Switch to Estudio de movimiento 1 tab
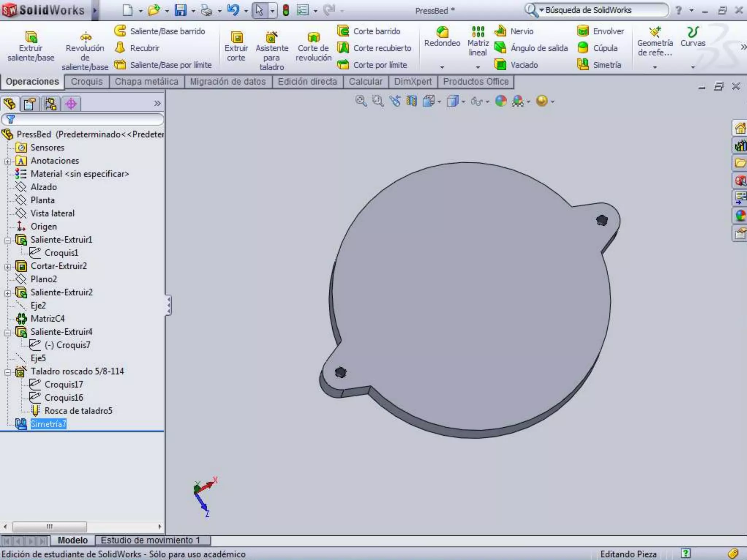 click(x=150, y=540)
